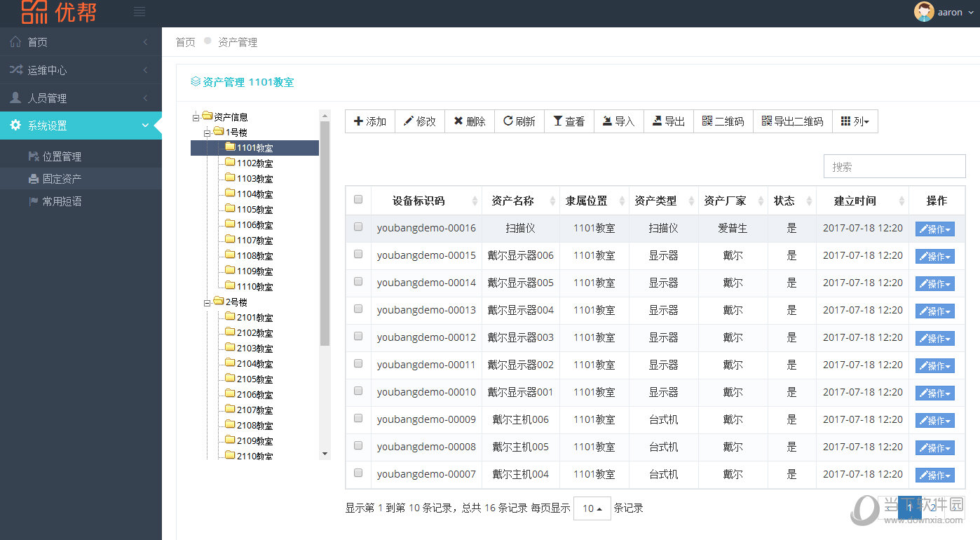This screenshot has height=540, width=980.
Task: Check the row youbangdemo-00016 checkbox
Action: (358, 227)
